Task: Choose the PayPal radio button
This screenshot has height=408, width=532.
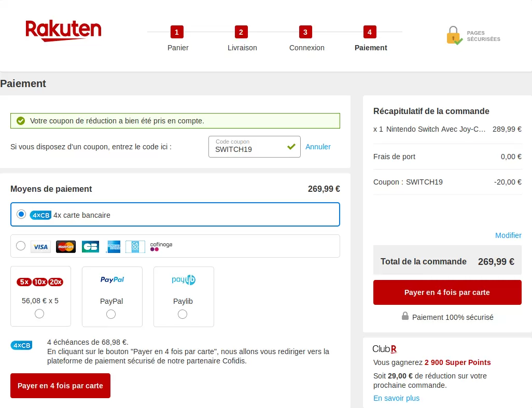Action: [111, 314]
